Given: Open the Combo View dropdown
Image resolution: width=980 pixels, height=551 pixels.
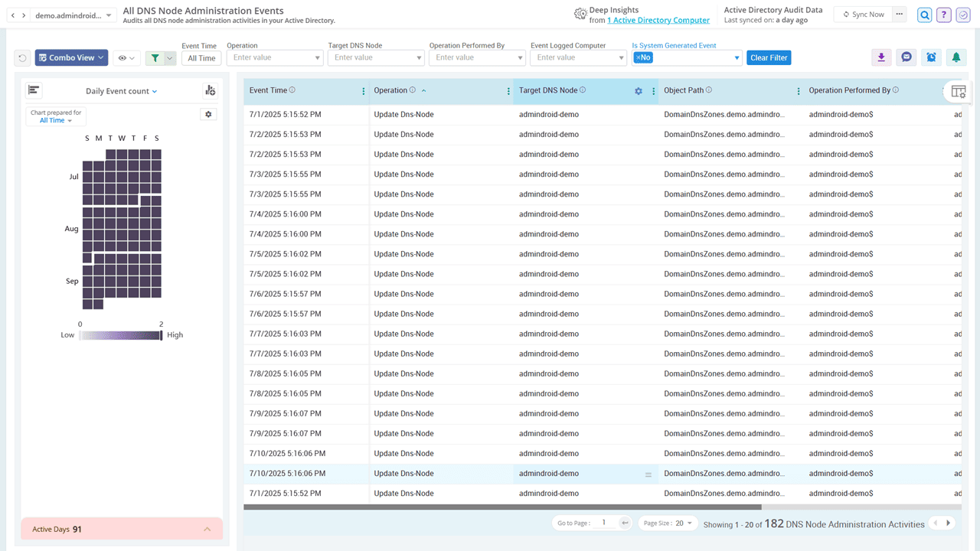Looking at the screenshot, I should (x=71, y=57).
